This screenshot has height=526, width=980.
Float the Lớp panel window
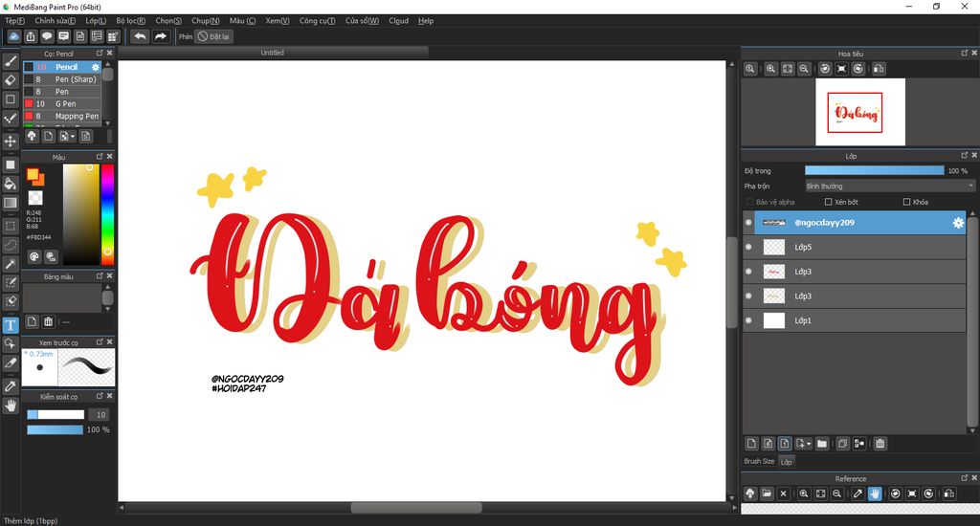pos(965,155)
